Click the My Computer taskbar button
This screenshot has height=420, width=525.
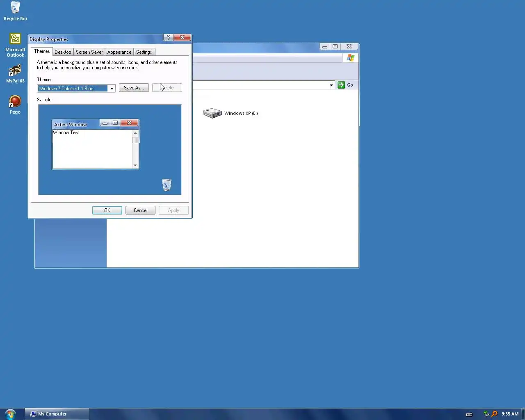coord(57,414)
